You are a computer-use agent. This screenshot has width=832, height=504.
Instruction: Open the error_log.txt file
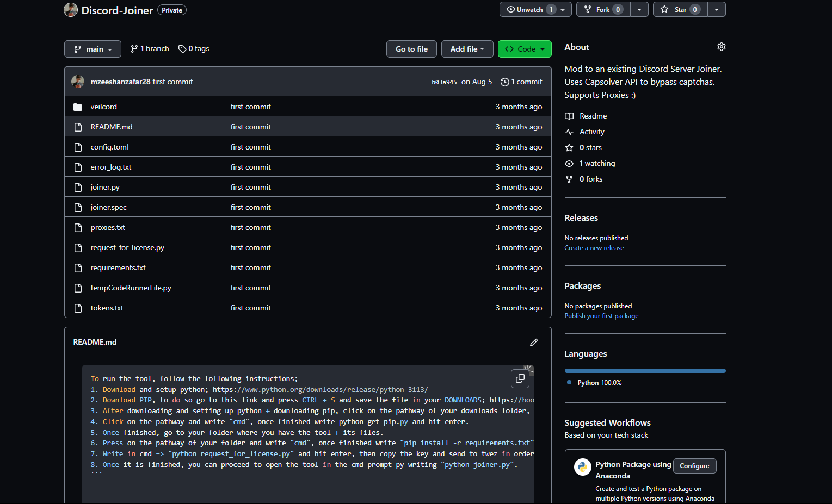(111, 167)
